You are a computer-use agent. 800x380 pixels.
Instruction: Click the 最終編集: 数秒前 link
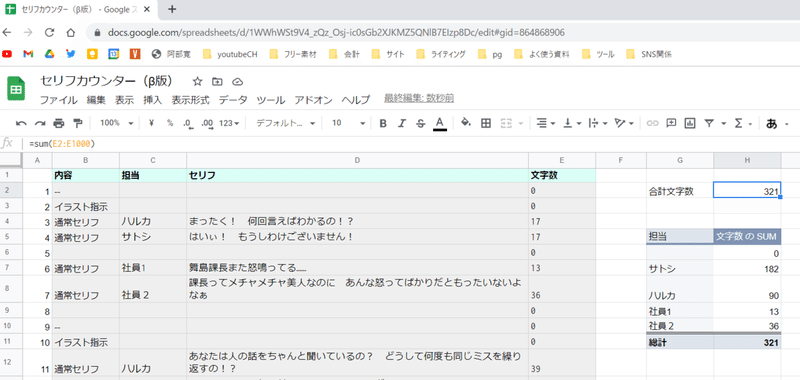pos(419,98)
